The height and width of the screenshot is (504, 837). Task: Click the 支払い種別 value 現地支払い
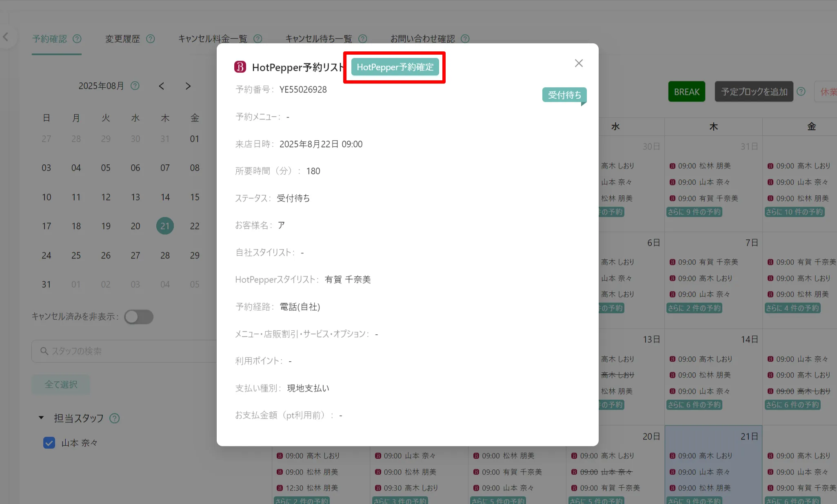pos(308,388)
